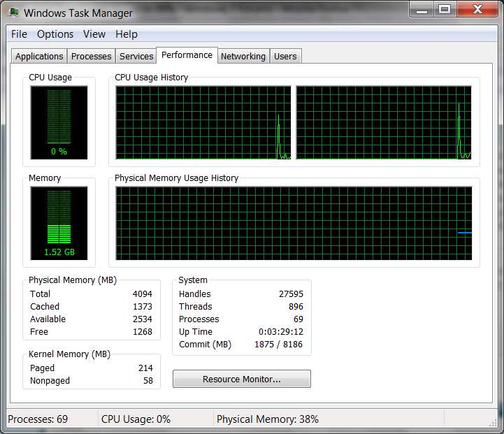Image resolution: width=504 pixels, height=434 pixels.
Task: Switch to the Users tab
Action: pyautogui.click(x=285, y=56)
